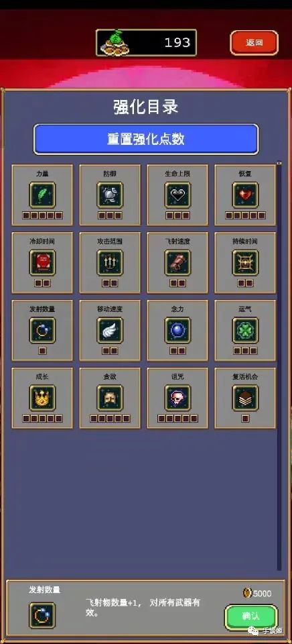Select the 贪欲 stone mask icon
The width and height of the screenshot is (292, 644).
point(110,398)
